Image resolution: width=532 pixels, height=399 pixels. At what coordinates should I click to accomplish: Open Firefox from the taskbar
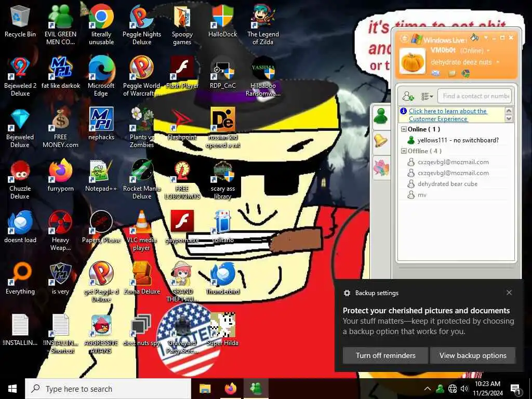[230, 389]
